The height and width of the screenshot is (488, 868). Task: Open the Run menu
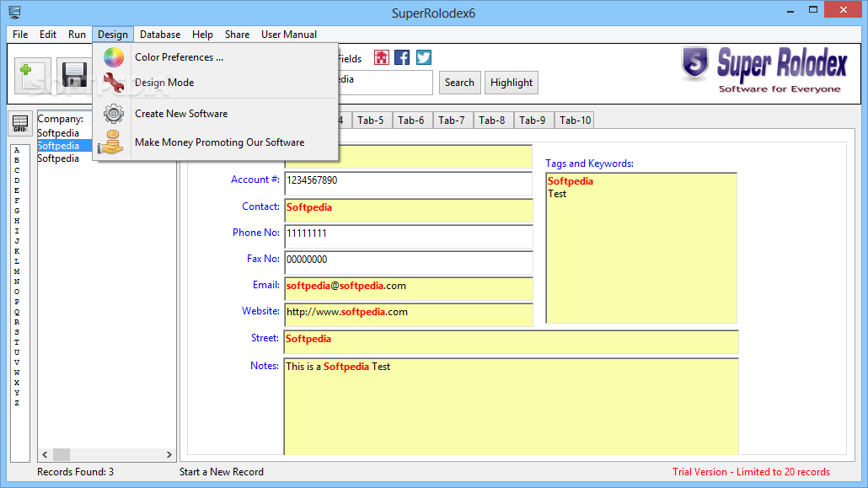click(77, 35)
